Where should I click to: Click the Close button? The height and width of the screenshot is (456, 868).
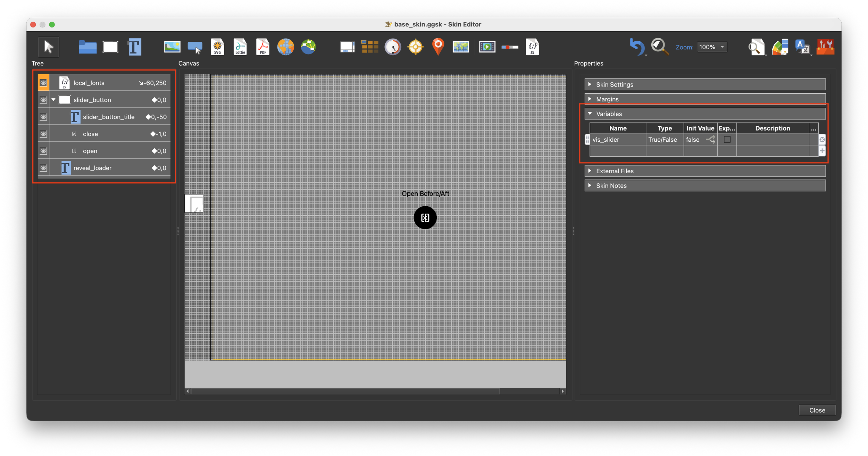click(x=817, y=410)
